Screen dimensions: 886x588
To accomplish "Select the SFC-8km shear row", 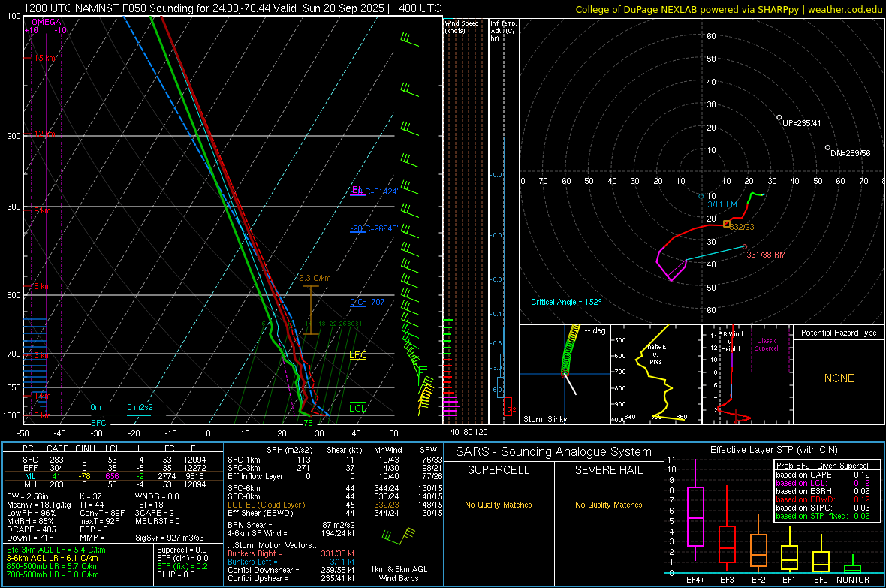I will [x=335, y=496].
